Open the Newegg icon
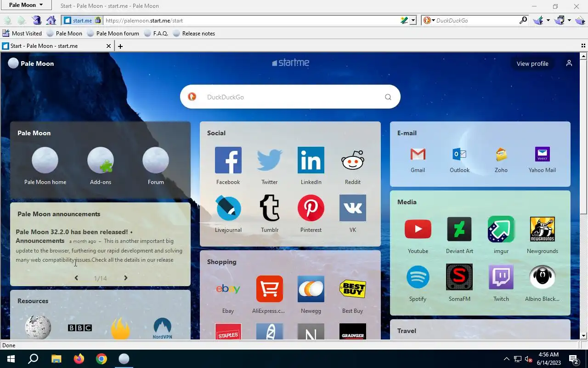 pos(311,289)
